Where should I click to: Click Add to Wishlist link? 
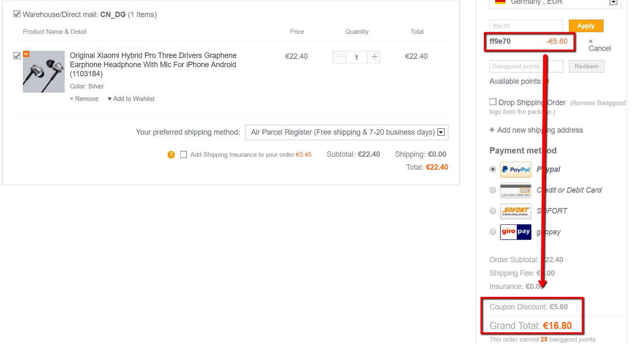tap(131, 99)
